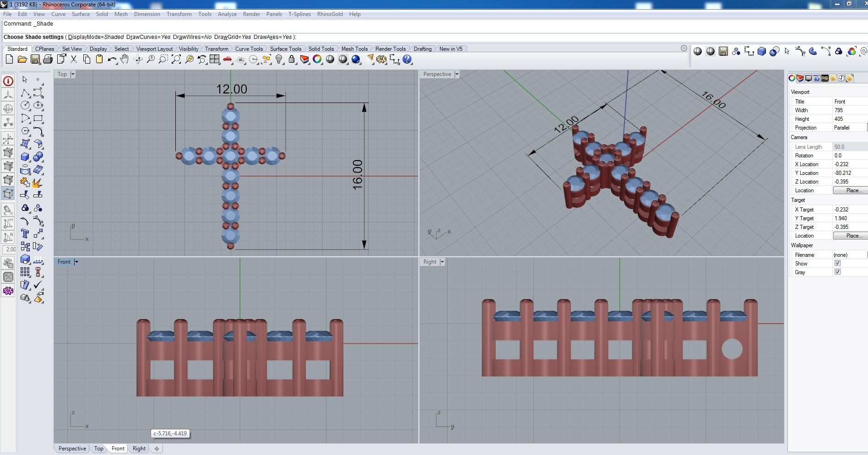The width and height of the screenshot is (868, 455).
Task: Click the viewport Width field 795
Action: [x=850, y=110]
